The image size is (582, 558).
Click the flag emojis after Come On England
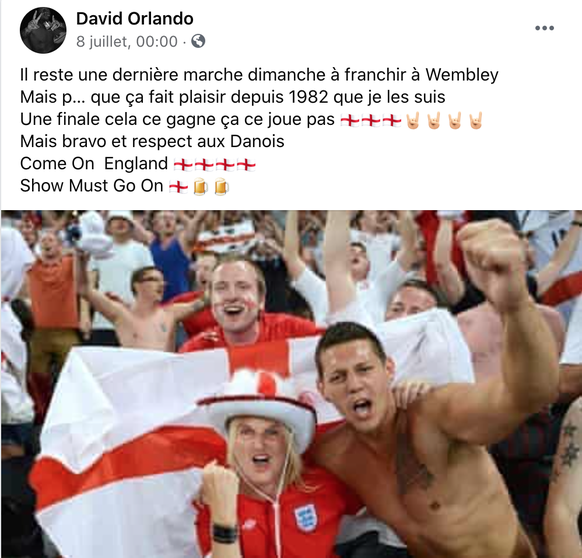click(215, 164)
